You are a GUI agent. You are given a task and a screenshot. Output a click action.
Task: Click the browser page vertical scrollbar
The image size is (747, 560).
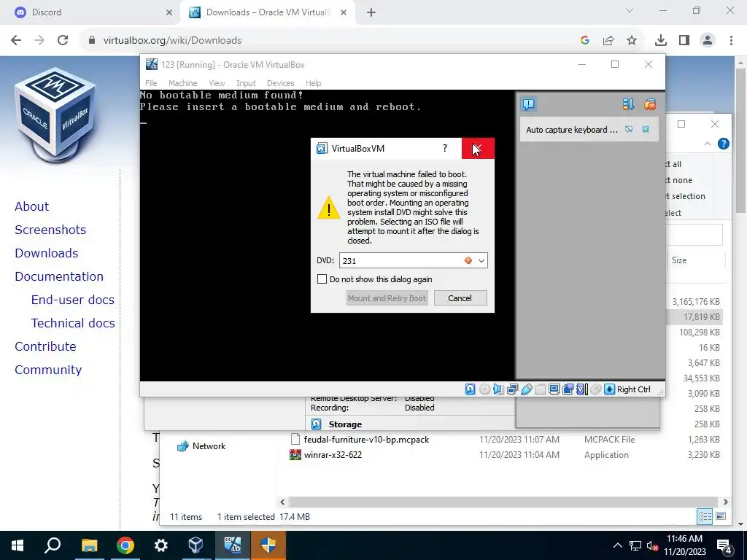point(740,141)
